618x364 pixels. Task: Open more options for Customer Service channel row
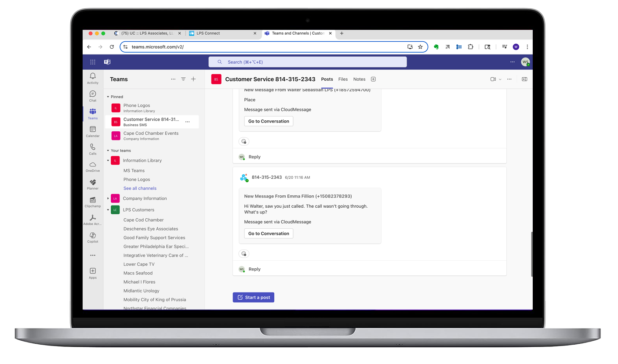point(188,122)
